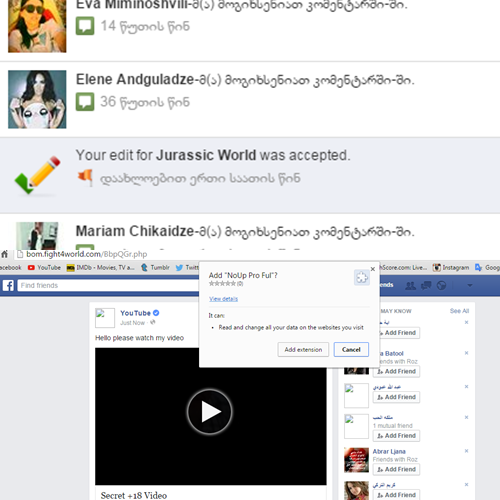The width and height of the screenshot is (500, 500).
Task: Open Abrar Ljana's profile link
Action: click(x=389, y=452)
